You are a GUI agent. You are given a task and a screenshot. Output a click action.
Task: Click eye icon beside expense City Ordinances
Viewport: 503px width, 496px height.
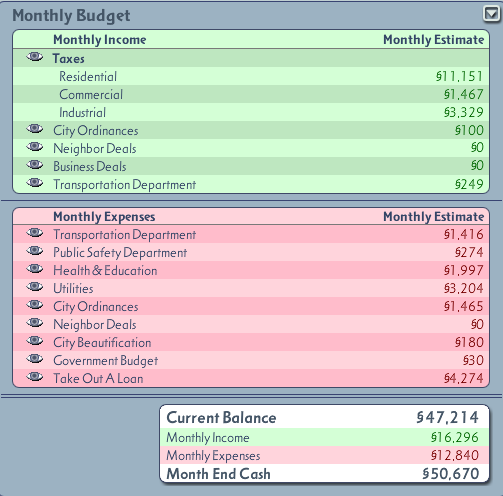tap(35, 305)
